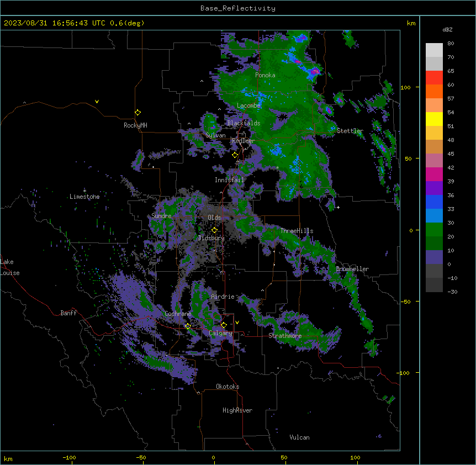This screenshot has height=465, width=476.
Task: Click the Banff town label
Action: tap(68, 313)
